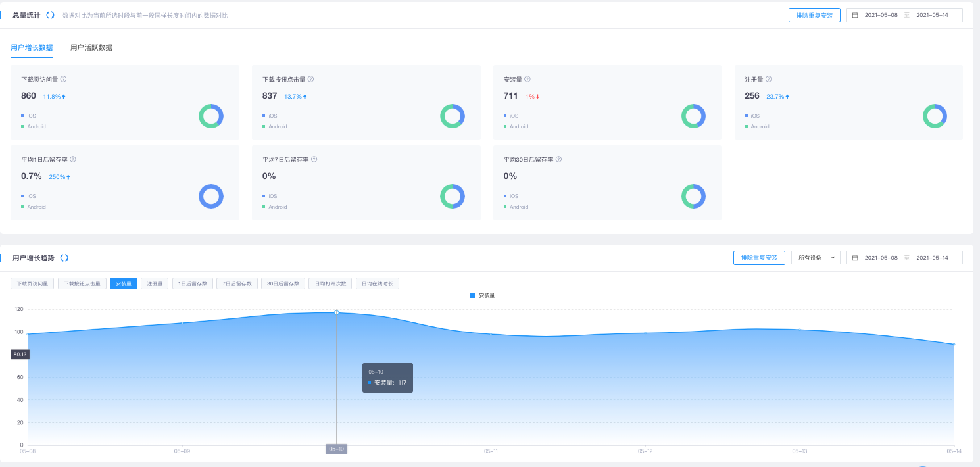Click help icon next to 平均1日后留存率
The height and width of the screenshot is (467, 980).
coord(73,159)
